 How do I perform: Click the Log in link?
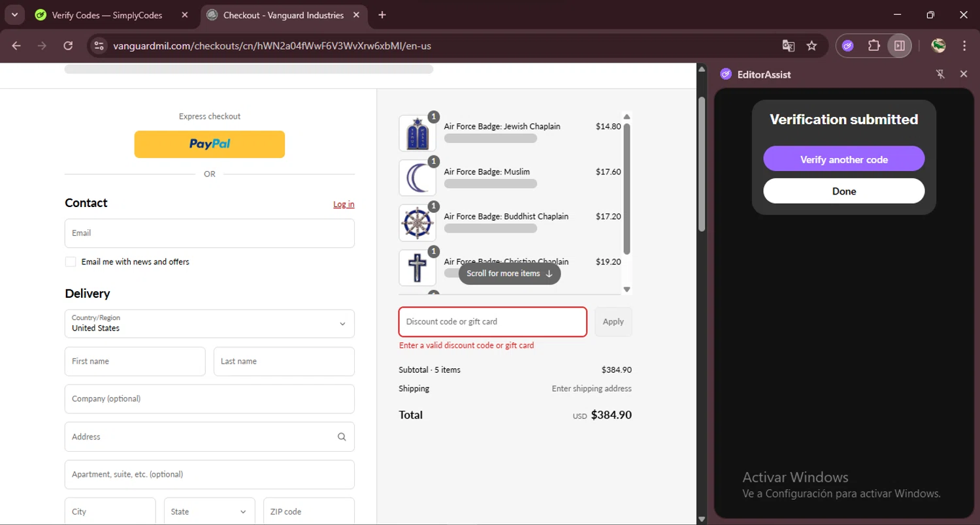click(x=344, y=204)
